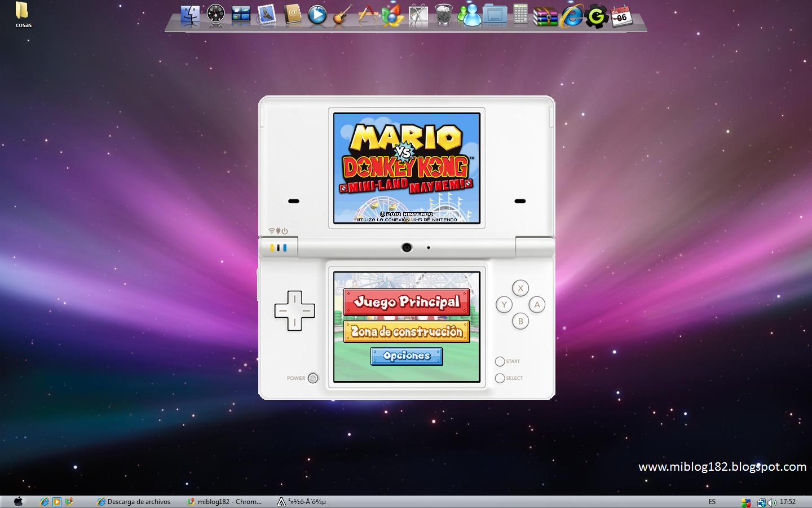Click the B button on DS
The height and width of the screenshot is (508, 812).
(x=520, y=321)
